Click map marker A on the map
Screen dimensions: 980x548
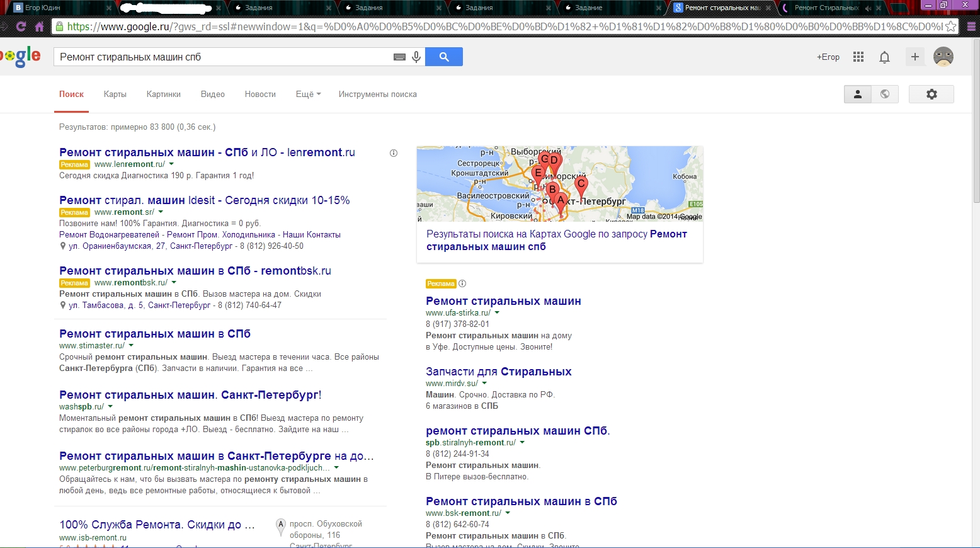561,203
